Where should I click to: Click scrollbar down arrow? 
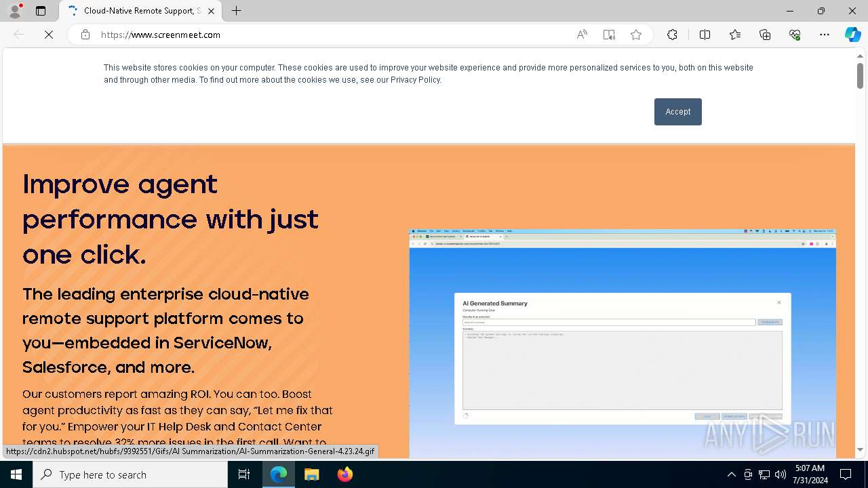860,449
